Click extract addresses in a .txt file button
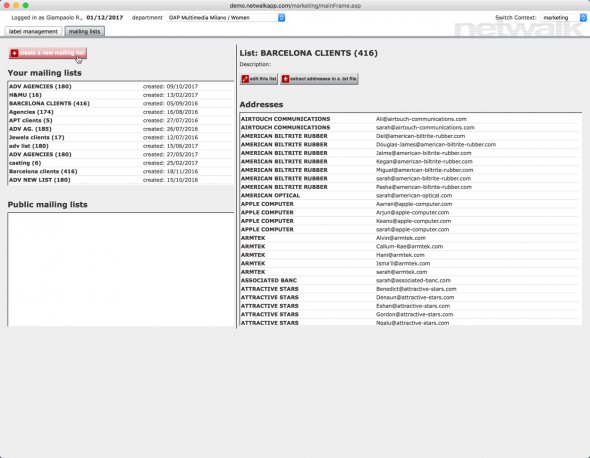590x458 pixels. tap(319, 79)
